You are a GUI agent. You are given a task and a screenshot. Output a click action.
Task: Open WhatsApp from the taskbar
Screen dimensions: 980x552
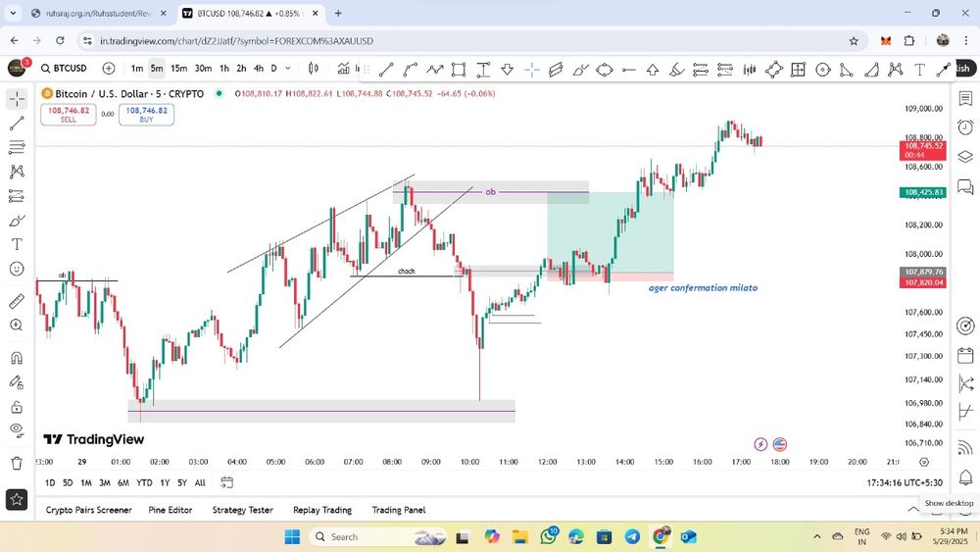[549, 536]
